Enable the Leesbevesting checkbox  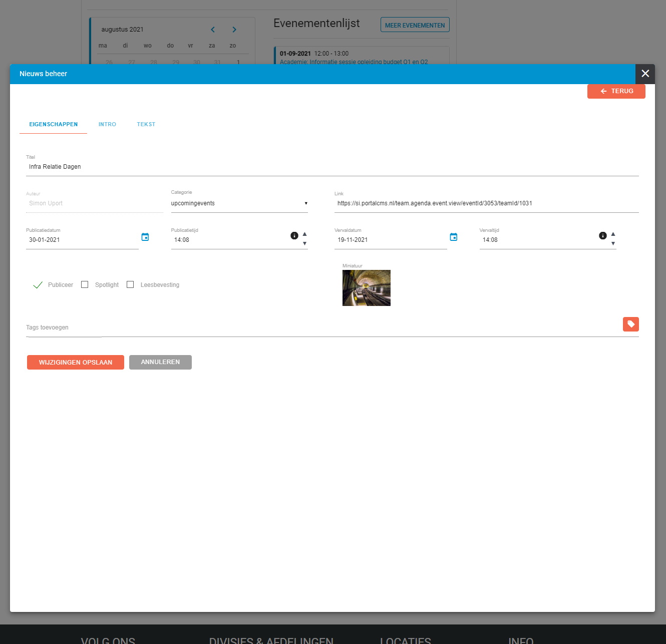[130, 284]
